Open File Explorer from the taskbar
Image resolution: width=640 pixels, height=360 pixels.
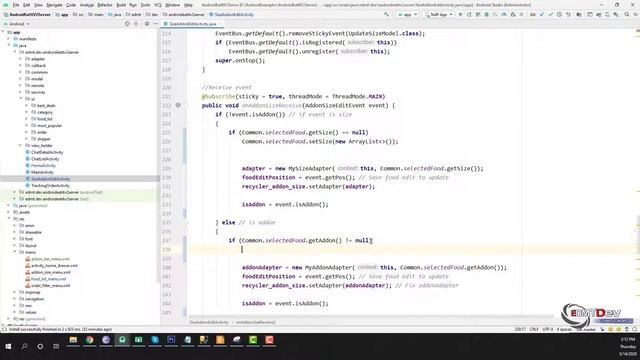(73, 340)
